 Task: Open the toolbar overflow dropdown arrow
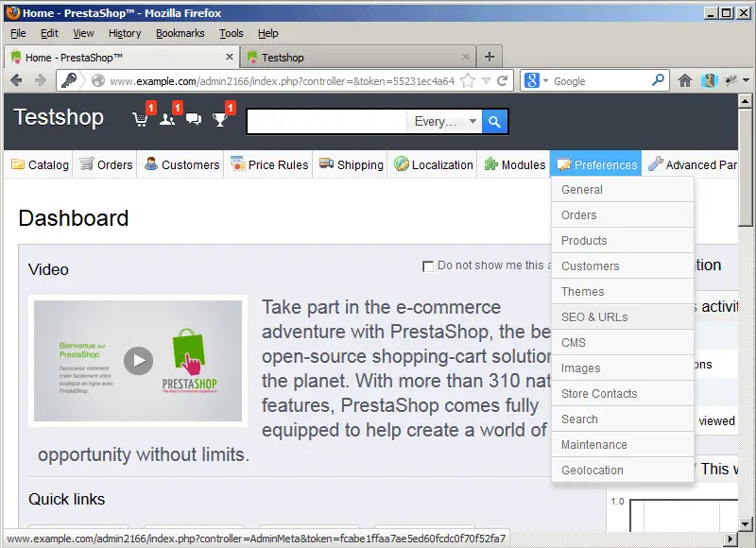pos(746,80)
